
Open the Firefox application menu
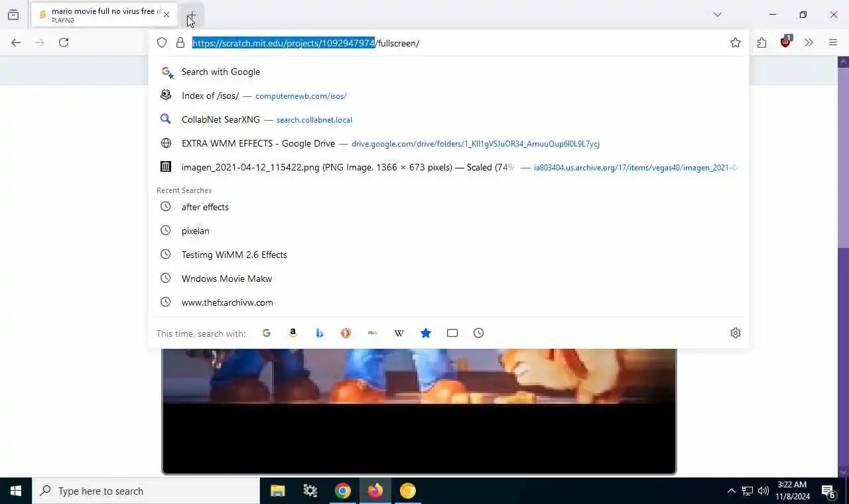click(x=833, y=42)
